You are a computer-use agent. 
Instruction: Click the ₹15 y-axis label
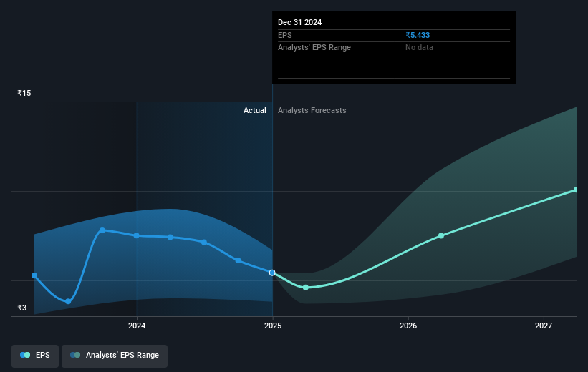pyautogui.click(x=24, y=93)
